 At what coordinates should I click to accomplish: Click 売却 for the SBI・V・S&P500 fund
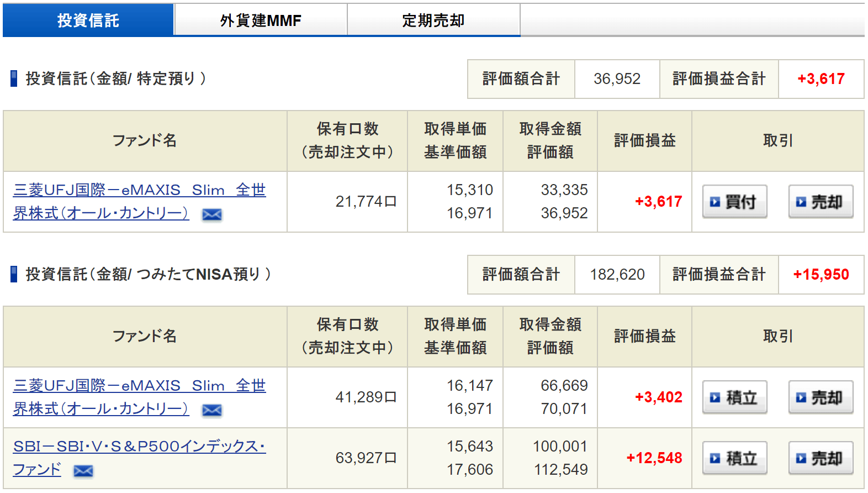coord(821,458)
